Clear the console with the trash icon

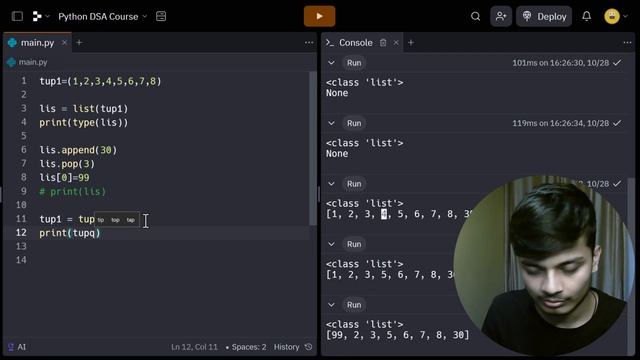pyautogui.click(x=383, y=42)
